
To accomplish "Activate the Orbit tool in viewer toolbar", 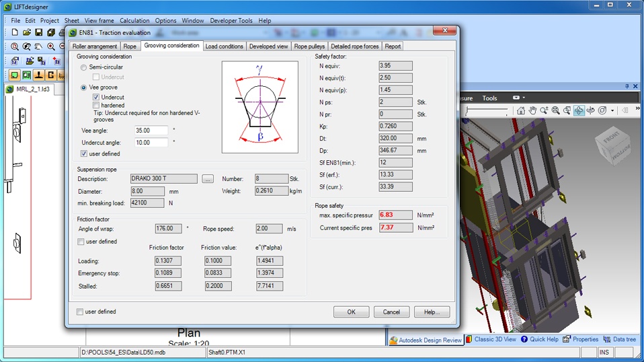I will pyautogui.click(x=579, y=110).
